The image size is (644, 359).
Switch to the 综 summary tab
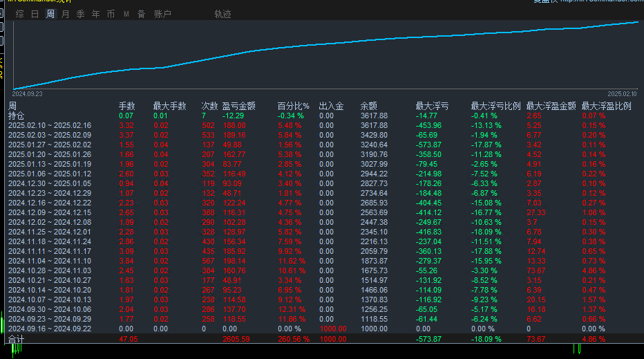[19, 14]
